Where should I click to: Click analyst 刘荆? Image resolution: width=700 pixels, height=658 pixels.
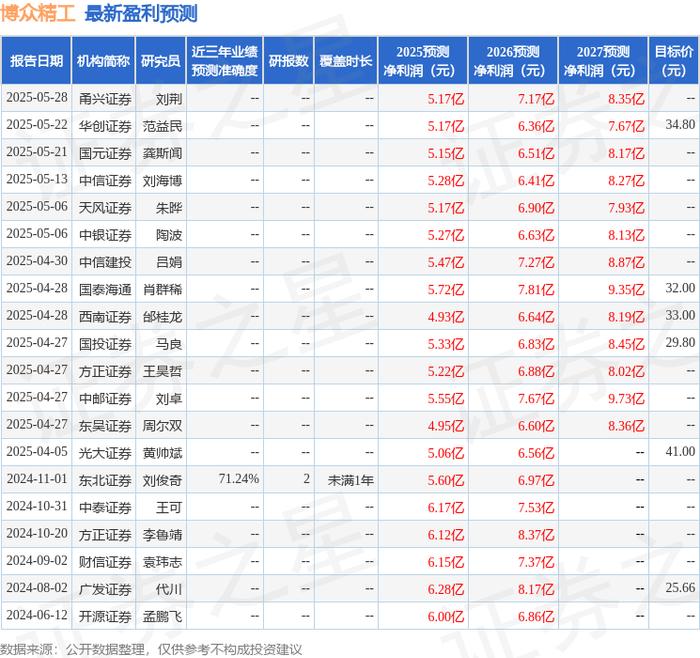tap(169, 98)
